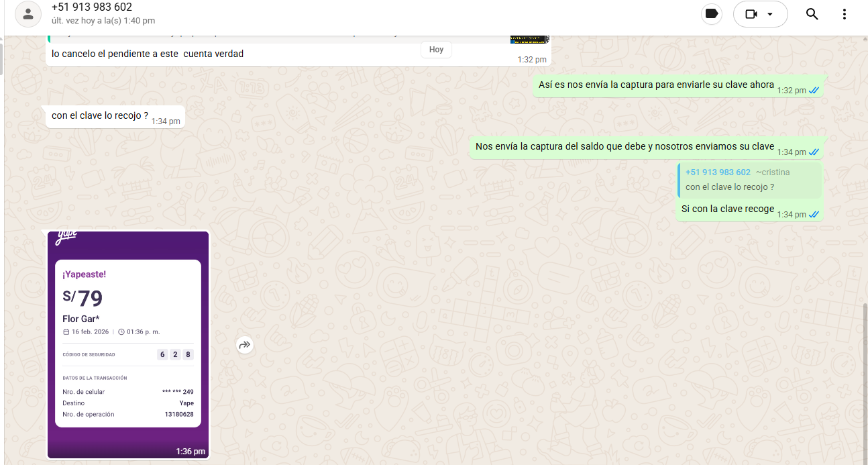The image size is (868, 465).
Task: Click the incoming 'con el clave lo recojo ?' bubble
Action: click(100, 115)
